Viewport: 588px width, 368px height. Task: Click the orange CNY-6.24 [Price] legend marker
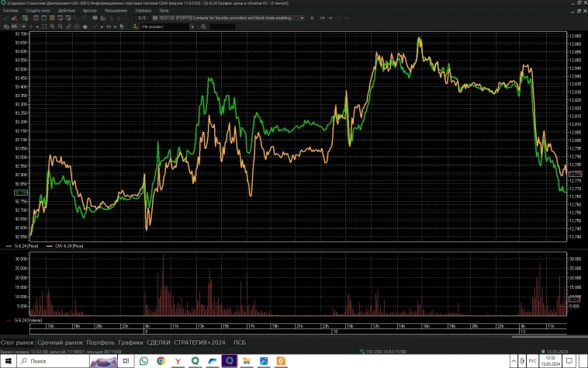click(50, 245)
